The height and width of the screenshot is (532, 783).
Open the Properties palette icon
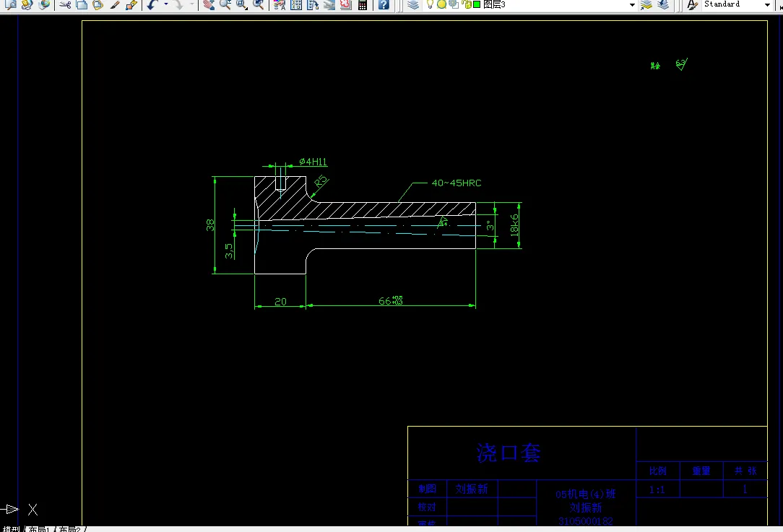click(x=280, y=5)
